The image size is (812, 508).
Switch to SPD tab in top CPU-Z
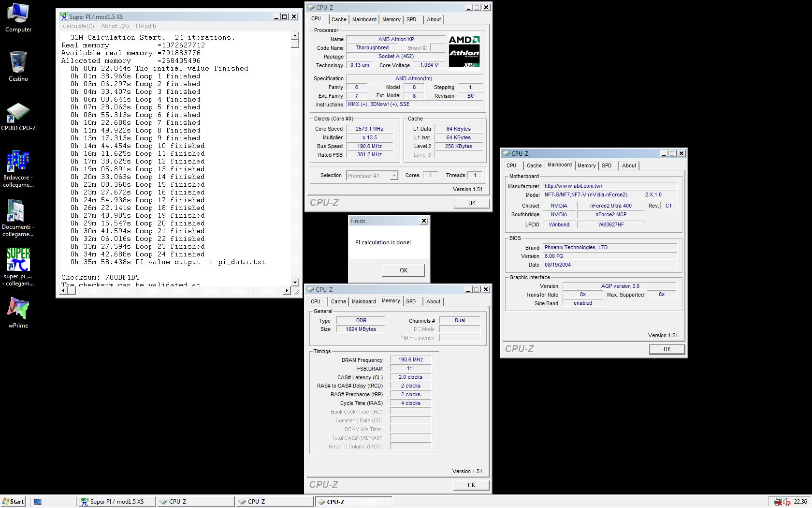[411, 19]
